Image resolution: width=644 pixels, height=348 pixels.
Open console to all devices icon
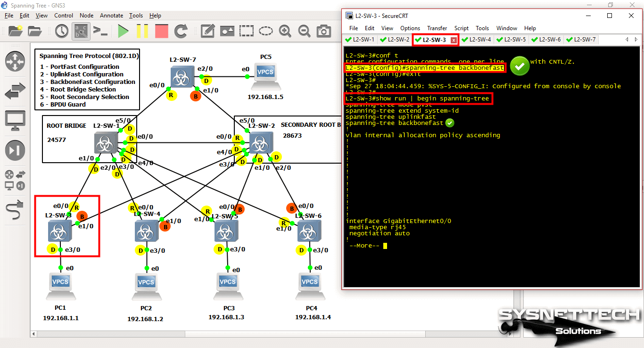(x=100, y=32)
